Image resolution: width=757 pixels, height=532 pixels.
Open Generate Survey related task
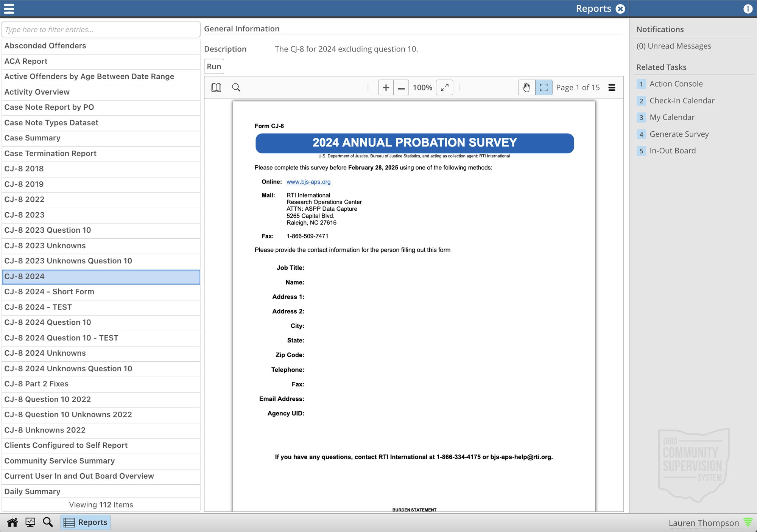pos(679,134)
